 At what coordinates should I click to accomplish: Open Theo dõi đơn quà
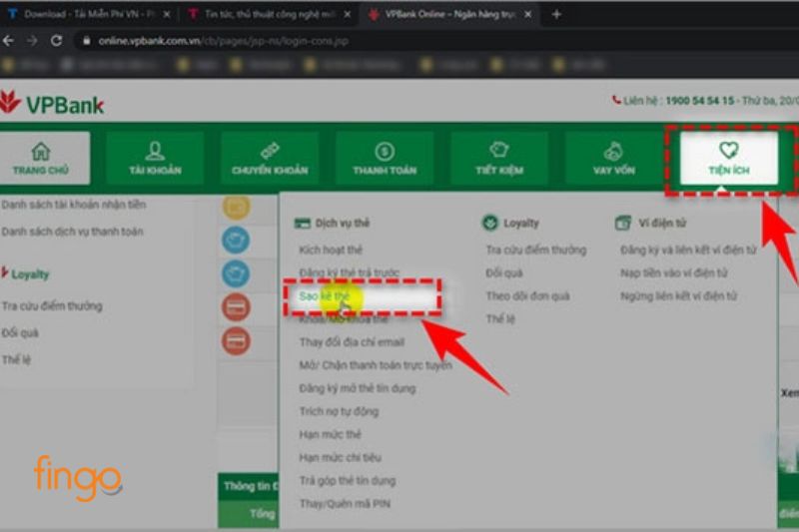click(528, 295)
